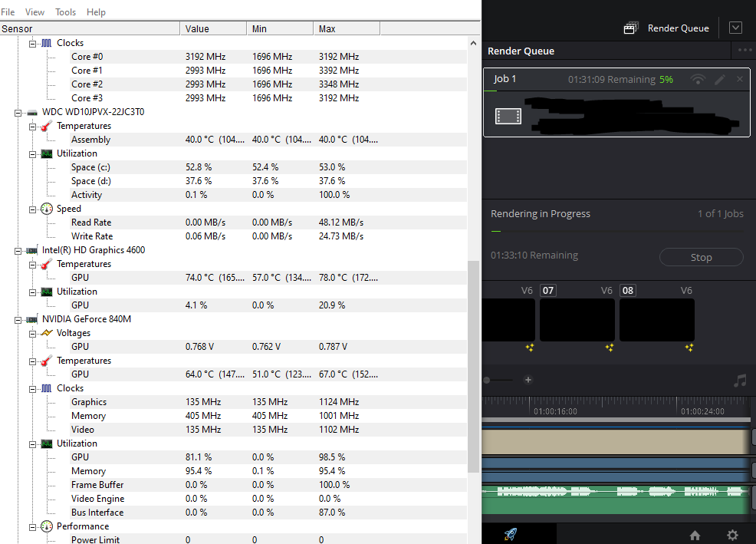The image size is (756, 544).
Task: Click the sensor list vertical scrollbar thumb
Action: (474, 367)
